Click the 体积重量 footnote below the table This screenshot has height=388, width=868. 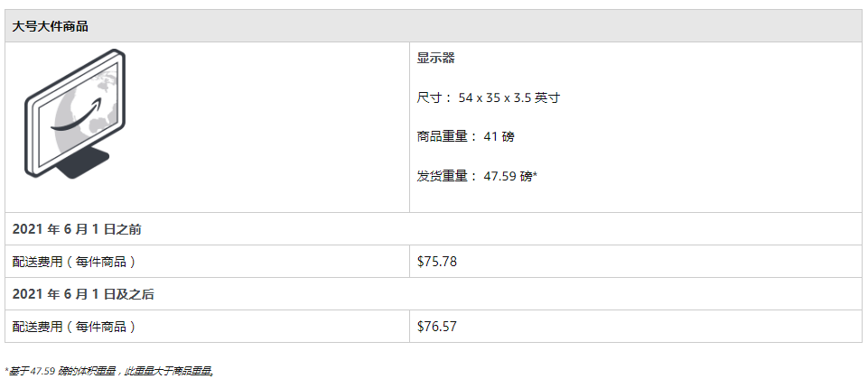[108, 371]
